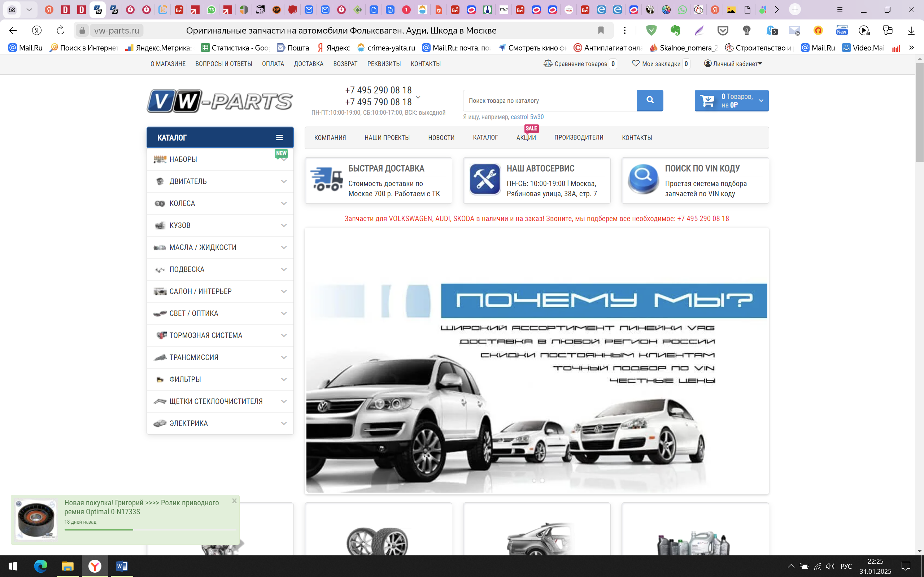This screenshot has height=577, width=924.
Task: Click the VIN search magnifier image
Action: [x=643, y=179]
